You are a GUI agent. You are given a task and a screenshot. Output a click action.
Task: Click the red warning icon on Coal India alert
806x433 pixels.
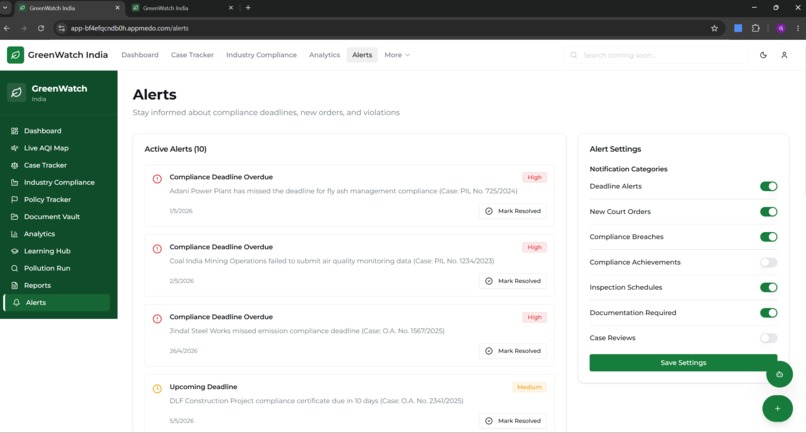pyautogui.click(x=157, y=249)
